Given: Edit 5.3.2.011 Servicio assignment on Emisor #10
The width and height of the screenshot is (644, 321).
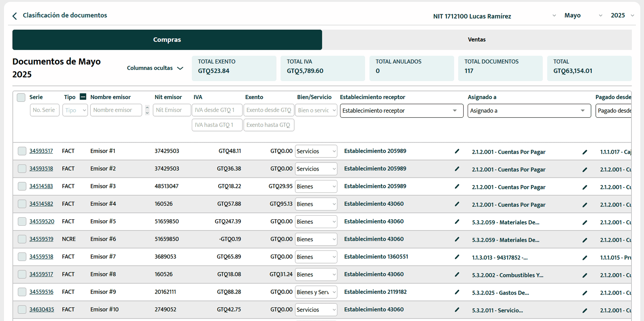Looking at the screenshot, I should pyautogui.click(x=585, y=310).
